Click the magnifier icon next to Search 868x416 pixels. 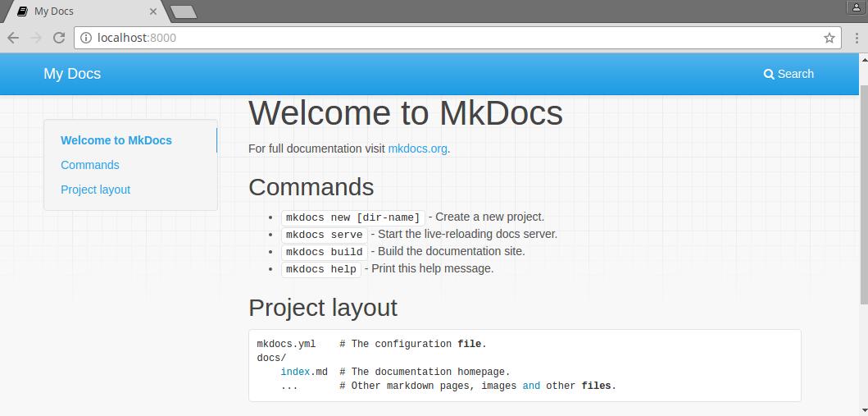tap(769, 74)
